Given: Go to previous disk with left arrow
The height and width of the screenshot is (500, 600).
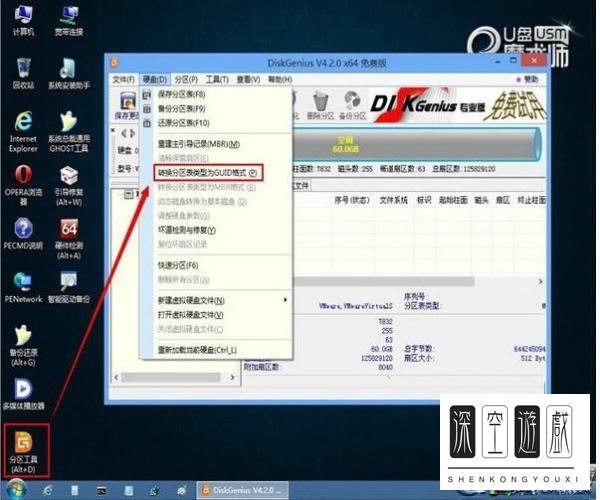Looking at the screenshot, I should click(124, 134).
